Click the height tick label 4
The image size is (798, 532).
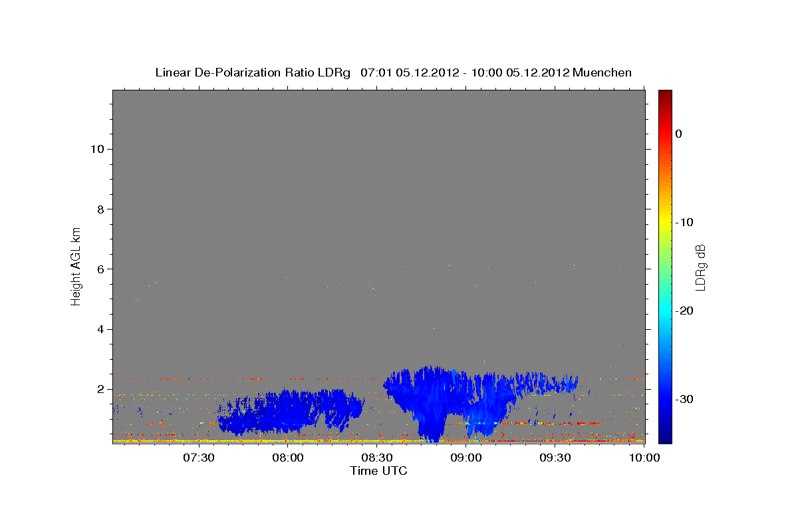(100, 329)
